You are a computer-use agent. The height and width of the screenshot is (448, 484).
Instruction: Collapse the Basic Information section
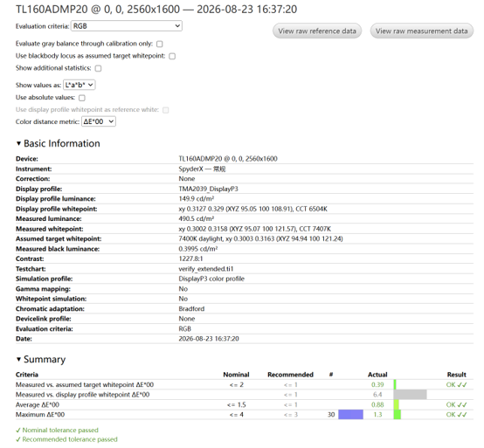pyautogui.click(x=58, y=143)
